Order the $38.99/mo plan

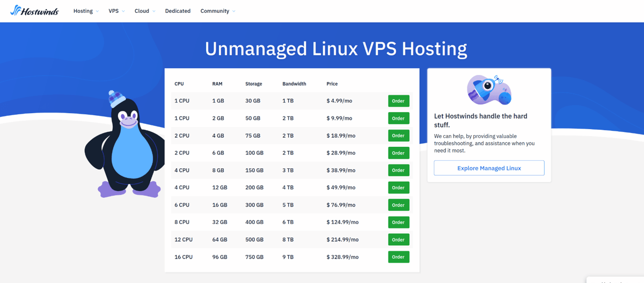398,170
